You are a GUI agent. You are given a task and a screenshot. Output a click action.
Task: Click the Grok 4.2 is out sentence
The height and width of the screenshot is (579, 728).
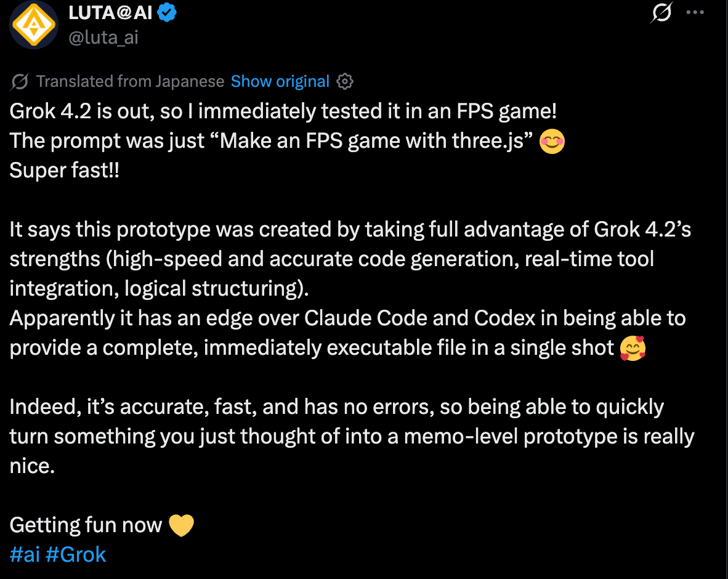click(x=283, y=111)
